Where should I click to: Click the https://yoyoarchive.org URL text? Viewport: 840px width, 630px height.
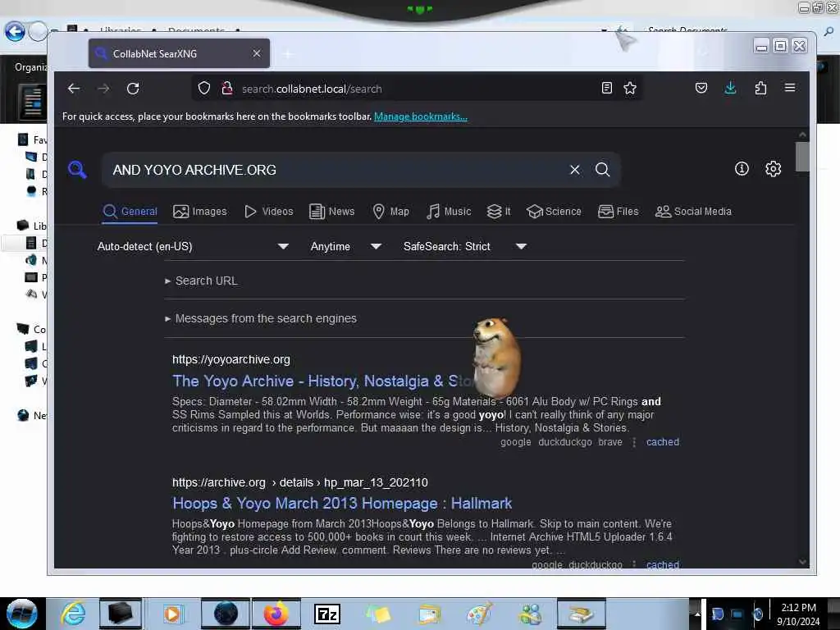click(231, 359)
